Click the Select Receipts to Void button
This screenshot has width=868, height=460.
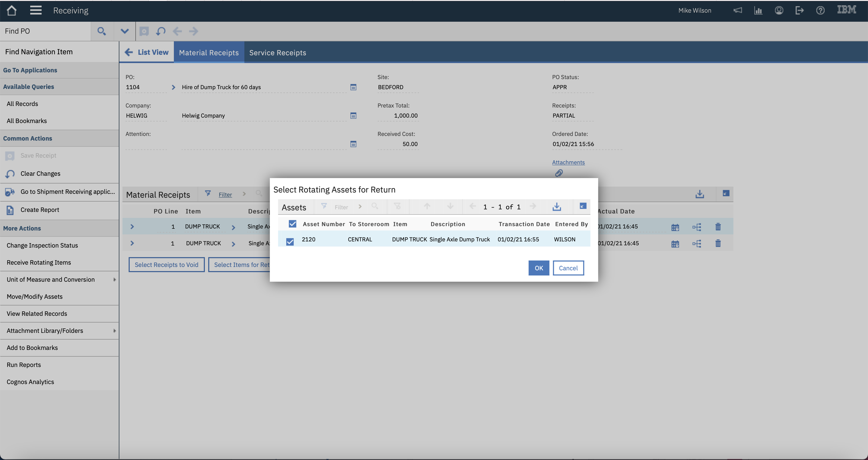click(x=166, y=264)
